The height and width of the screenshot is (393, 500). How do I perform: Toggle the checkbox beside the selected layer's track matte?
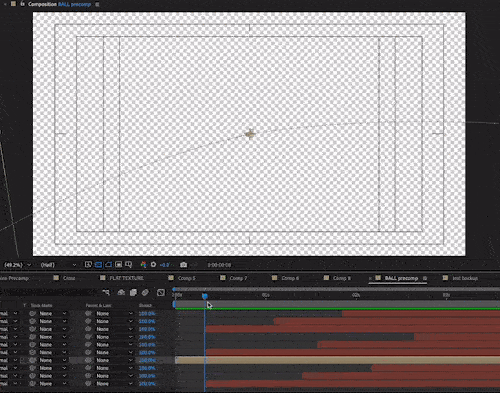tap(23, 360)
